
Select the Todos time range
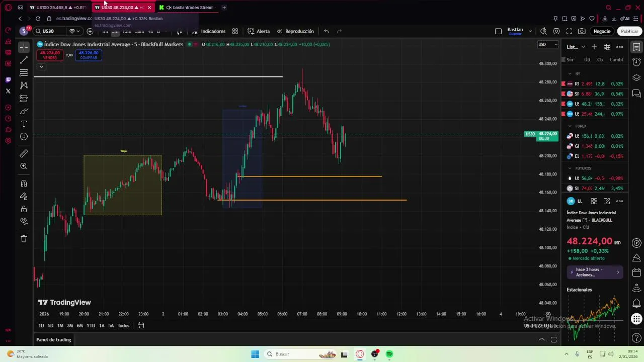click(123, 326)
